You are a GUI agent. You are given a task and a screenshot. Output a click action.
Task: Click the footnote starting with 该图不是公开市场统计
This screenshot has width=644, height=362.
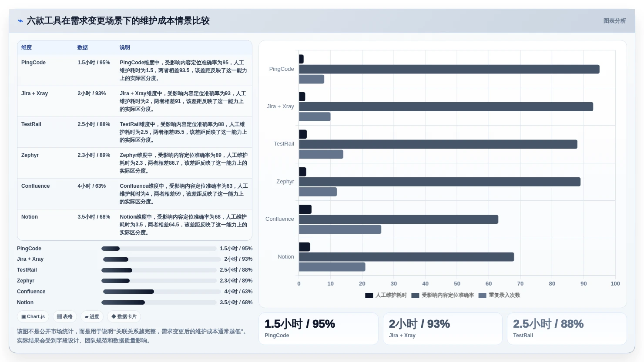133,336
